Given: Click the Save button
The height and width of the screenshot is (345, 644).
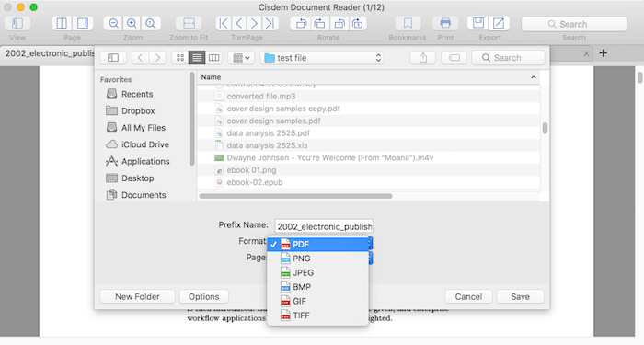Looking at the screenshot, I should tap(520, 296).
